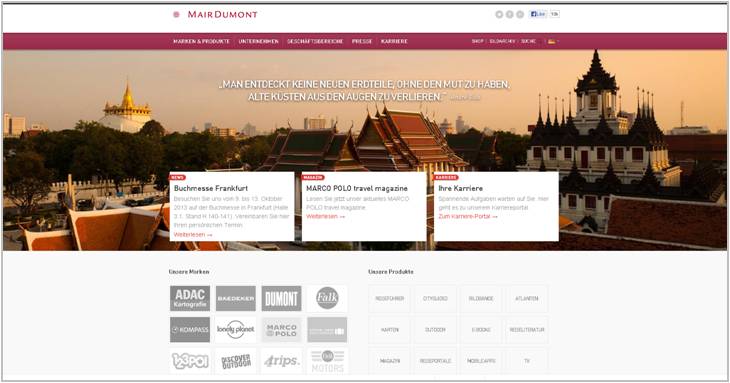Follow the Zum Karriere-Portal link
730x383 pixels.
pyautogui.click(x=468, y=217)
